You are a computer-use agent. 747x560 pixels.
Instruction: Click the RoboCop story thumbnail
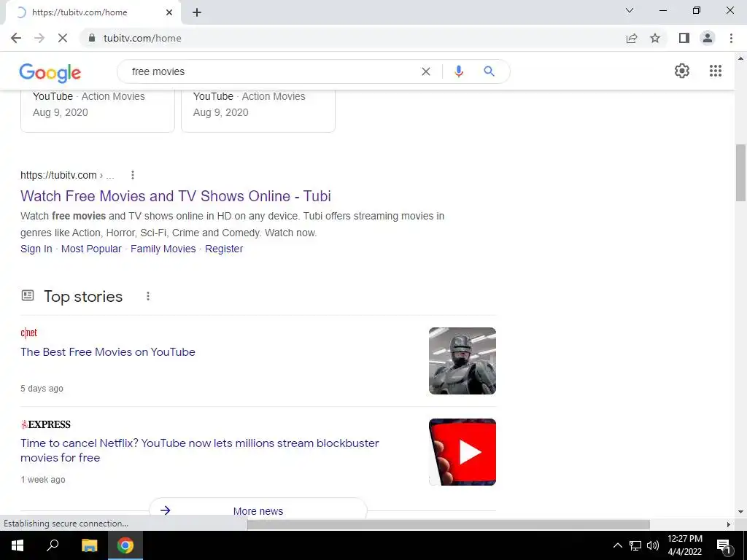pyautogui.click(x=462, y=361)
